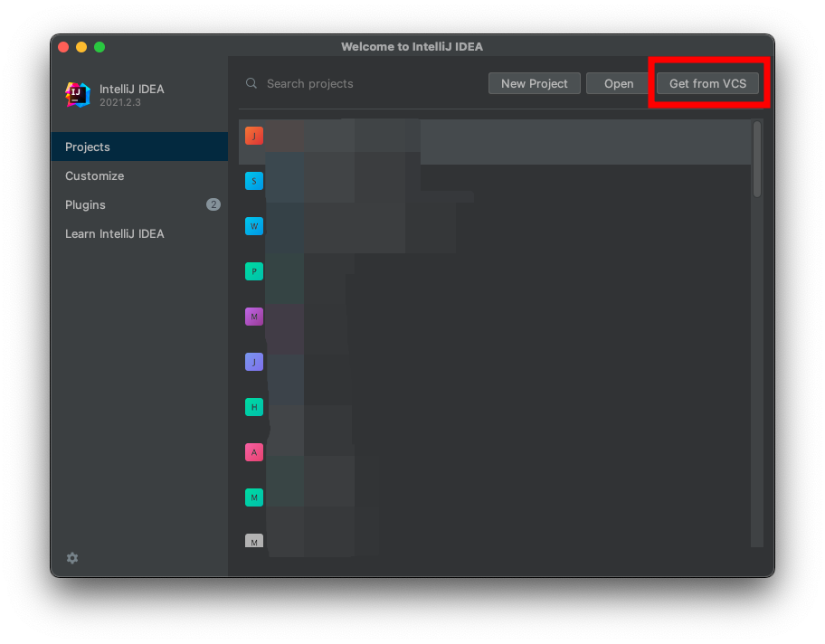Viewport: 825px width, 644px height.
Task: Open Learn IntelliJ IDEA section
Action: 139,233
